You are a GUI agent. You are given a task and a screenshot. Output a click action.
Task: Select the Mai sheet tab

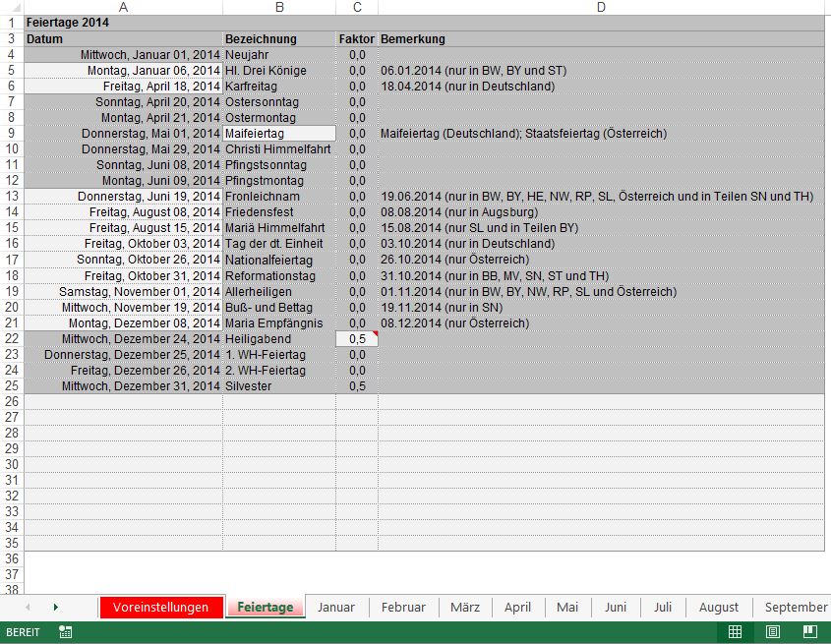pos(567,608)
